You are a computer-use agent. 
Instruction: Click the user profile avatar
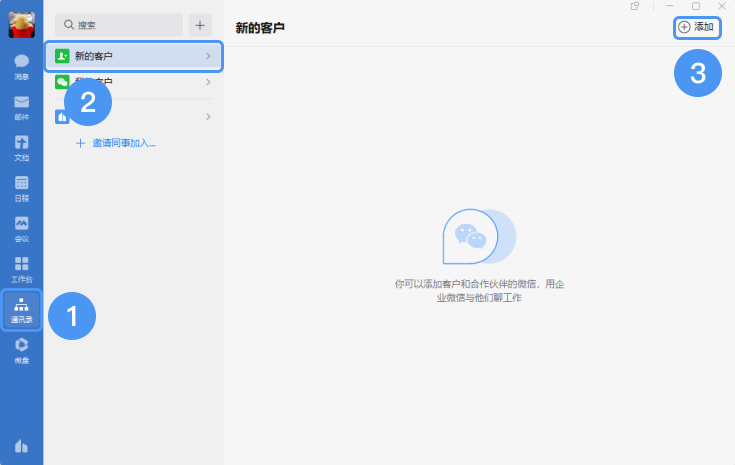click(21, 24)
